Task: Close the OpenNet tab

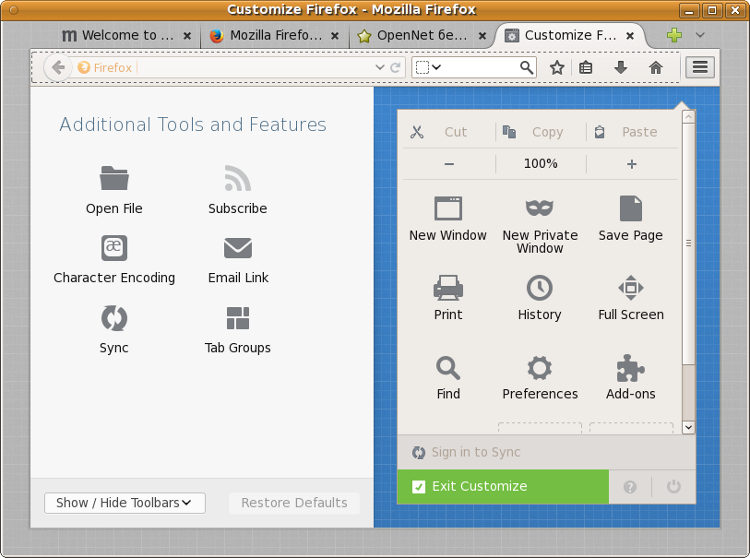Action: [x=483, y=35]
